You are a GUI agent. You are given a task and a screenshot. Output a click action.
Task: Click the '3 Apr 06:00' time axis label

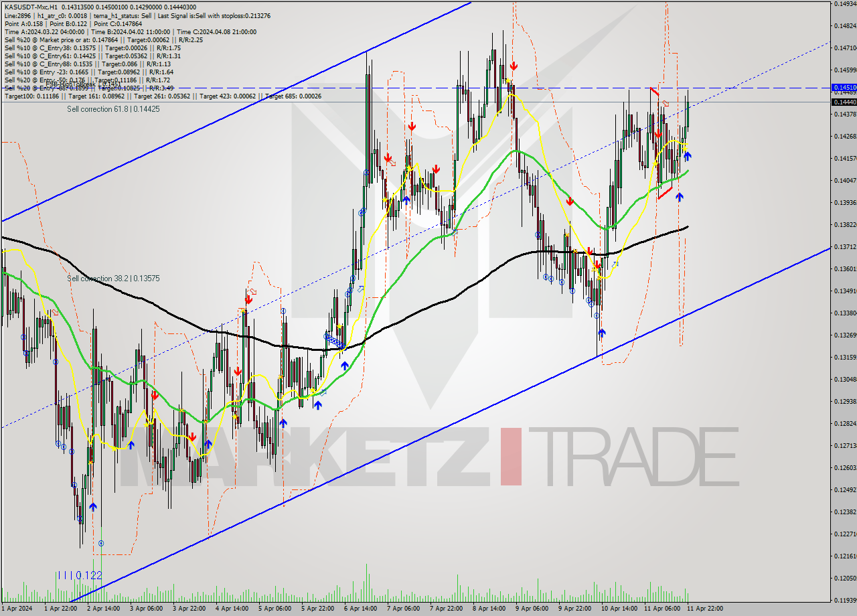pyautogui.click(x=147, y=609)
